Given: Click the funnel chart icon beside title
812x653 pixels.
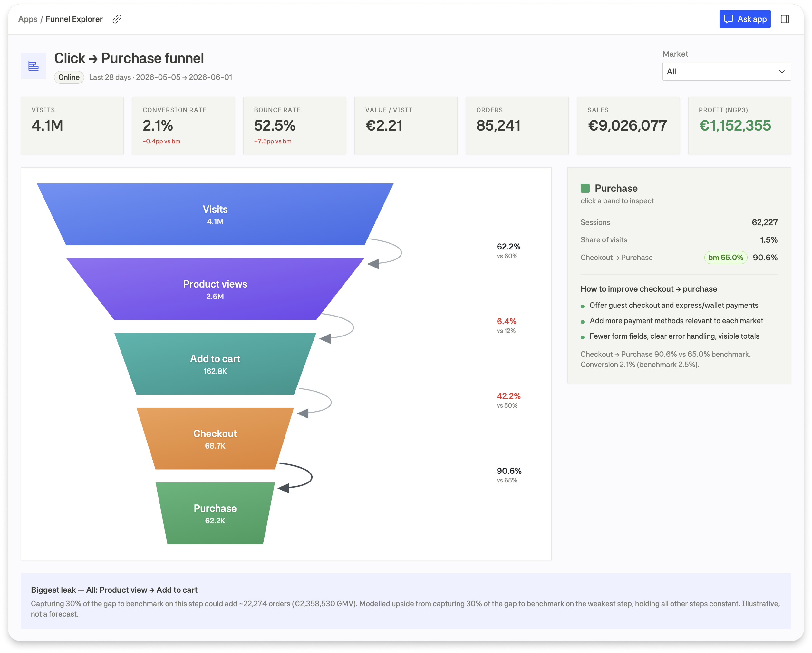Looking at the screenshot, I should (34, 66).
